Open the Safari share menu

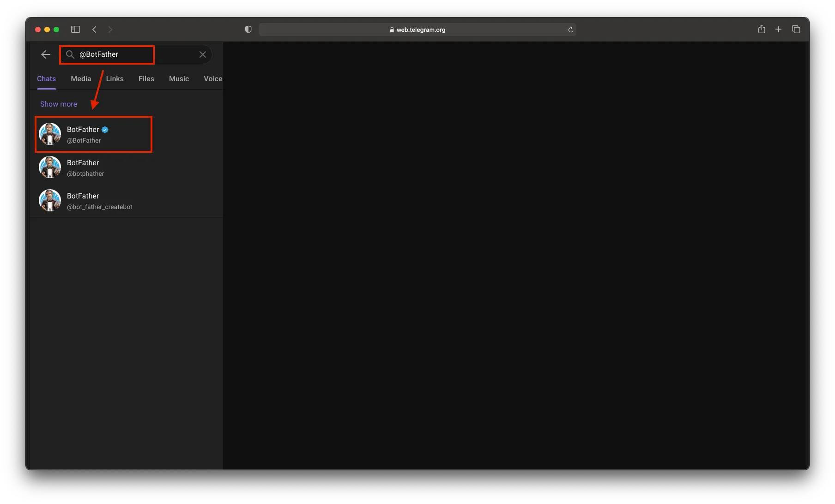point(762,29)
